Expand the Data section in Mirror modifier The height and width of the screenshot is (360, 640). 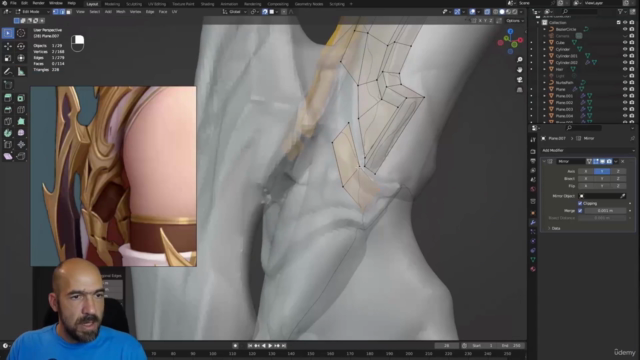549,229
